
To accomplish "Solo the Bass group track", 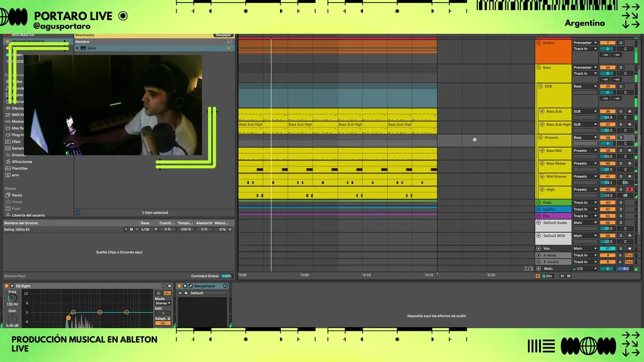I will pos(620,67).
